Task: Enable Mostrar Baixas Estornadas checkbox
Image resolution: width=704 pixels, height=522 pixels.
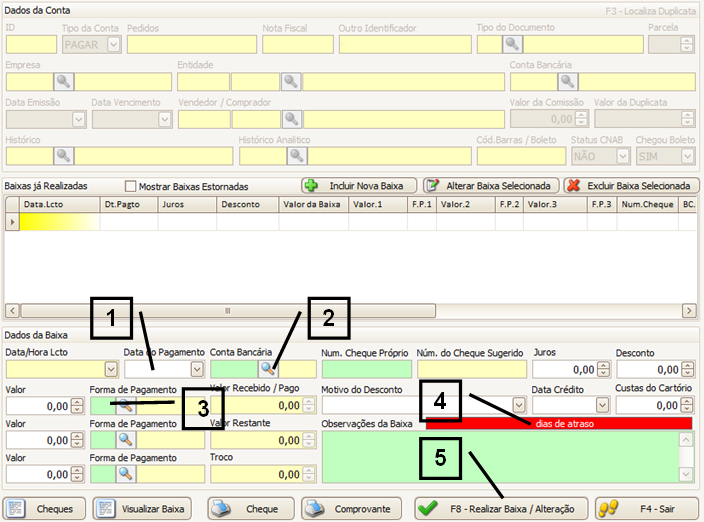Action: (130, 186)
